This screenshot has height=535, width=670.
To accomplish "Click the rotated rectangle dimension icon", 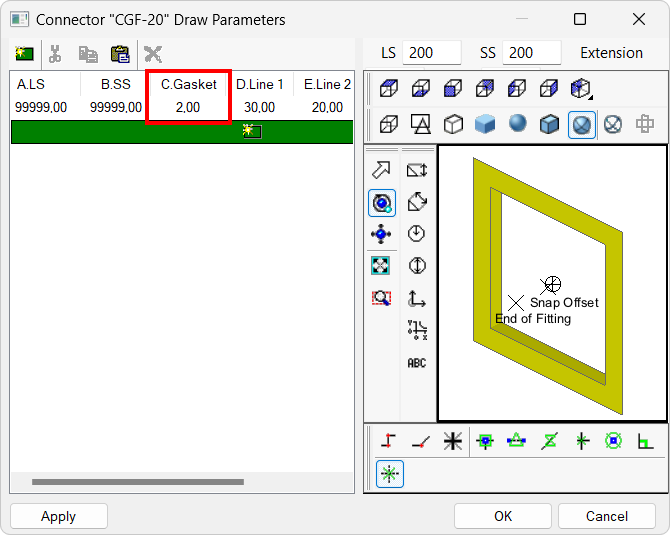I will [417, 202].
